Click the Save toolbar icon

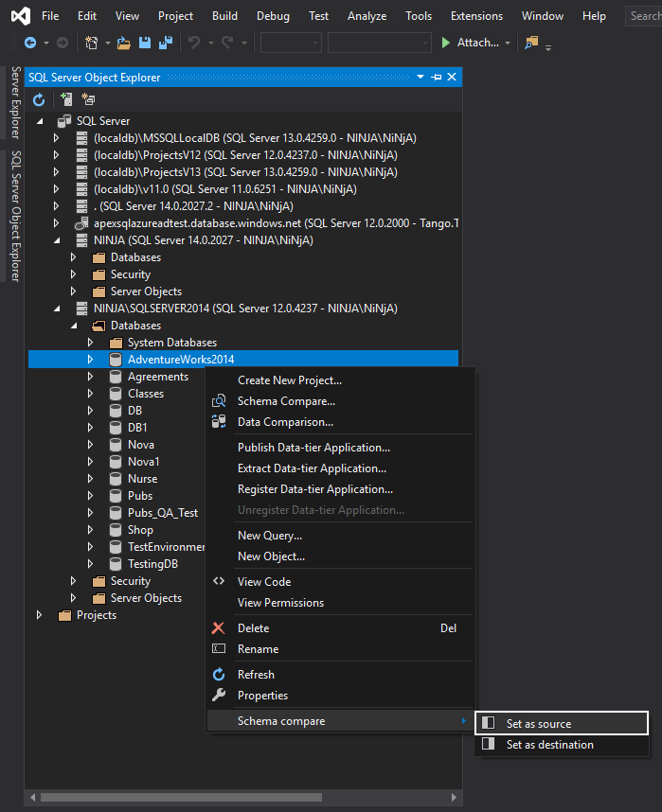pos(145,43)
